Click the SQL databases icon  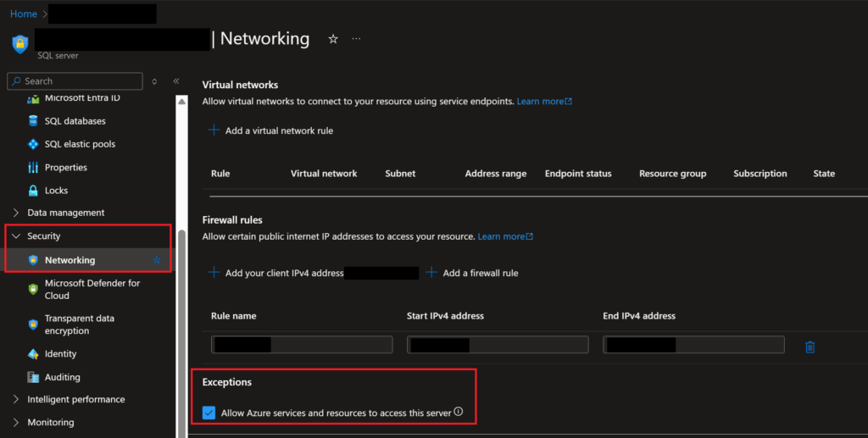[x=33, y=120]
